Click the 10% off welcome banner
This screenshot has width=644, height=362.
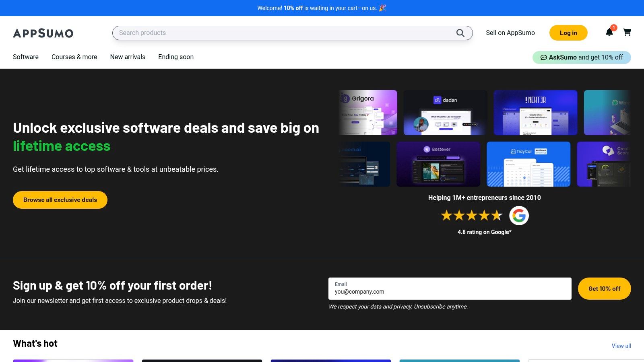pyautogui.click(x=322, y=8)
